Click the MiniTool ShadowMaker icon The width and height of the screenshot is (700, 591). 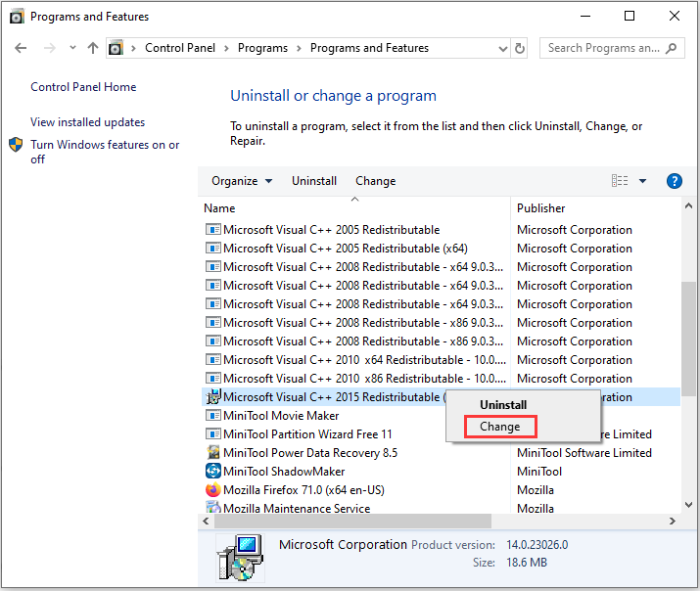pos(213,471)
